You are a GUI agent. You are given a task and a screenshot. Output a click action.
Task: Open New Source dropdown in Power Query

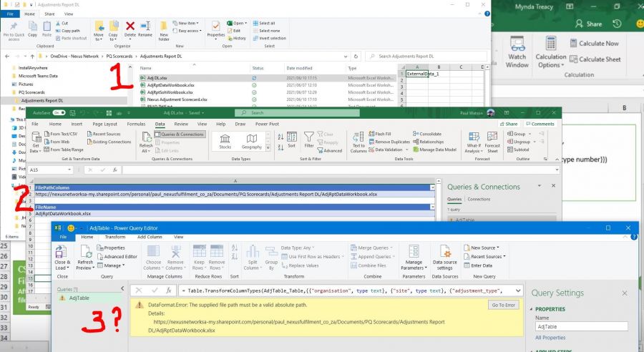481,248
